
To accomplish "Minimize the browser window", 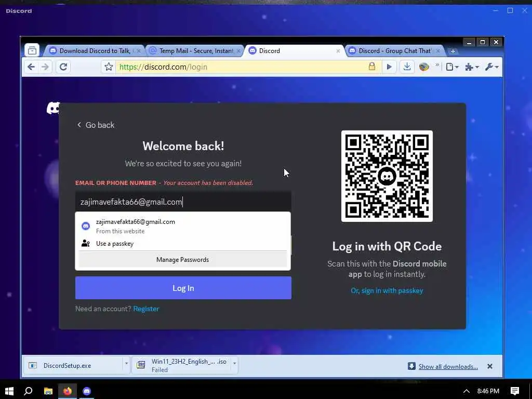I will (469, 43).
